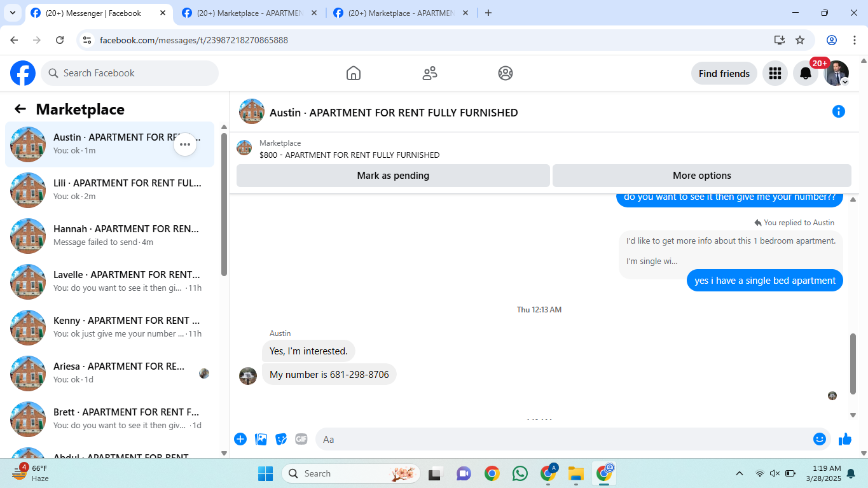Open Brett's apartment conversation

[x=110, y=419]
